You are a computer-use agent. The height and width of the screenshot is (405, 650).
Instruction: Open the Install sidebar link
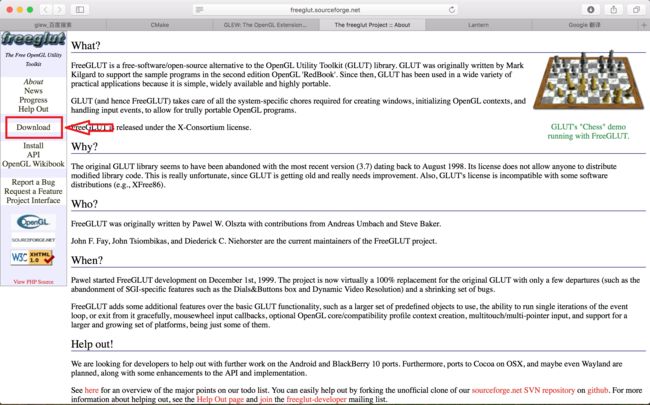click(33, 146)
